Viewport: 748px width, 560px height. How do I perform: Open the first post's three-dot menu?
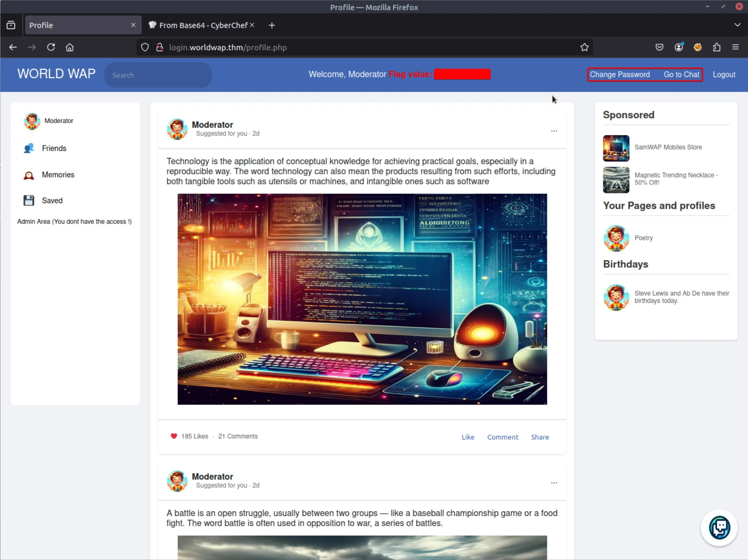(x=554, y=131)
